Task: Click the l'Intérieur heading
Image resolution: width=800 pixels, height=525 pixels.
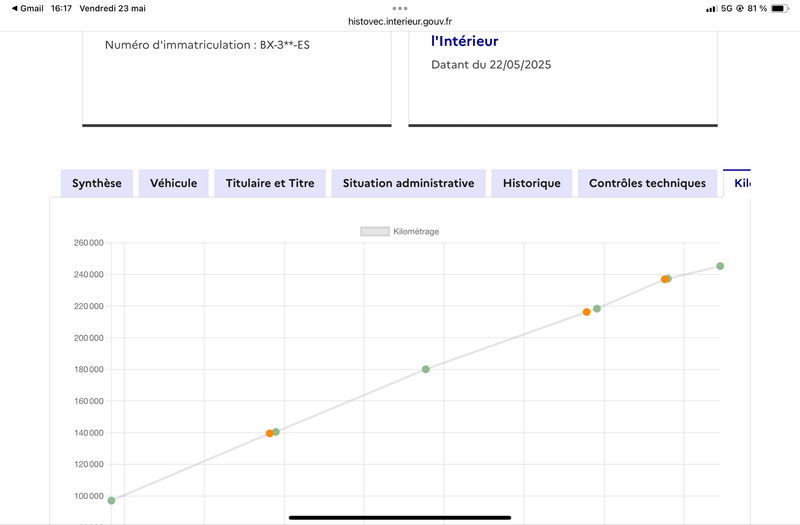Action: (x=464, y=41)
